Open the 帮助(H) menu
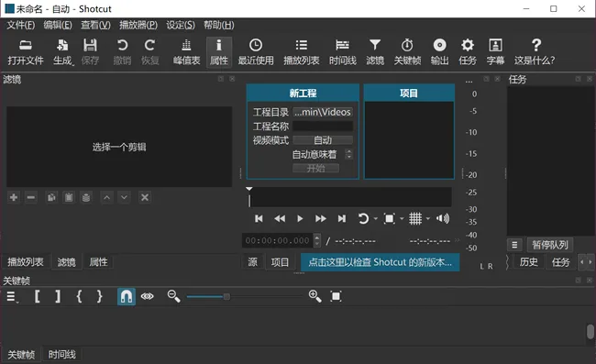The image size is (596, 364). coord(219,25)
